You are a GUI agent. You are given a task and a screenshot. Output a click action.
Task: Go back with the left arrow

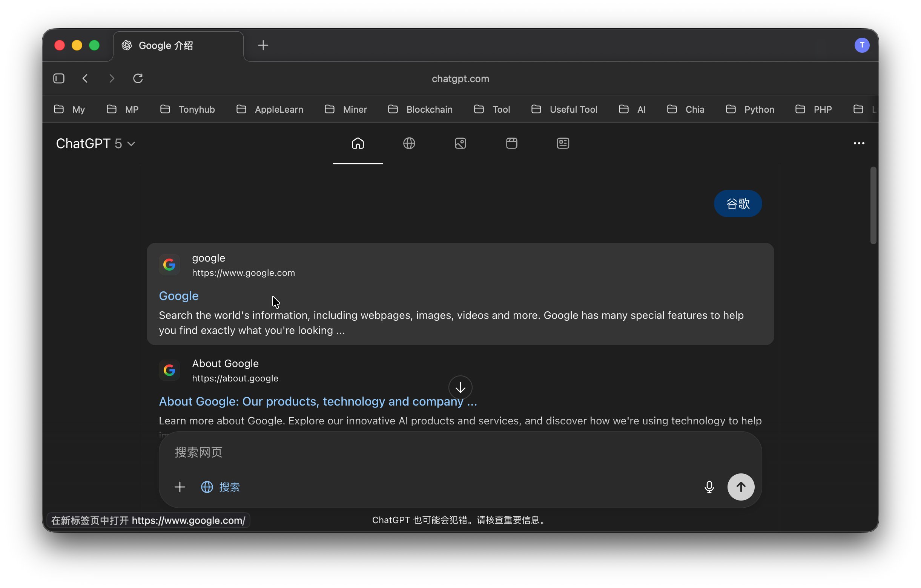(x=85, y=78)
